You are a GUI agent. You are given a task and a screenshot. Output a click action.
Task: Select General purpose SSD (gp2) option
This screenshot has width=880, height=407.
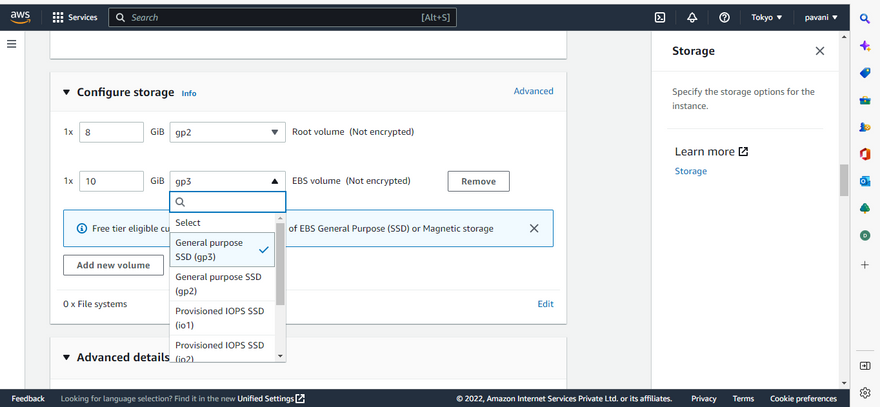point(218,284)
